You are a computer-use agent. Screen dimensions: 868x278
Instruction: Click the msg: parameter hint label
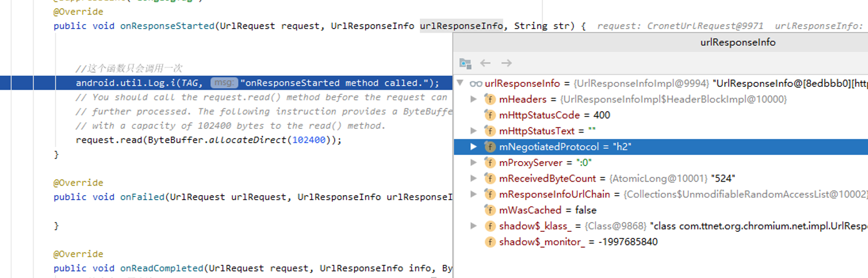coord(223,83)
